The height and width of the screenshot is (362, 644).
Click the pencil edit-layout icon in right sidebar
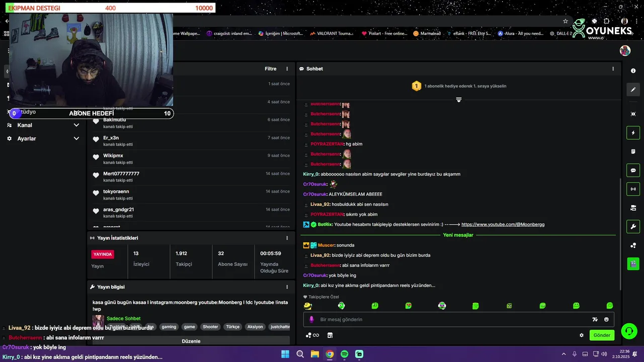pos(633,89)
